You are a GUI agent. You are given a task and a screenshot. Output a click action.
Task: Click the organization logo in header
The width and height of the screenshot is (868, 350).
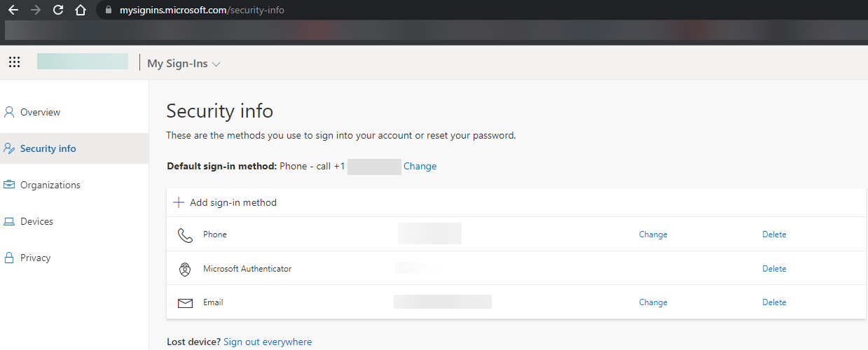pyautogui.click(x=83, y=61)
